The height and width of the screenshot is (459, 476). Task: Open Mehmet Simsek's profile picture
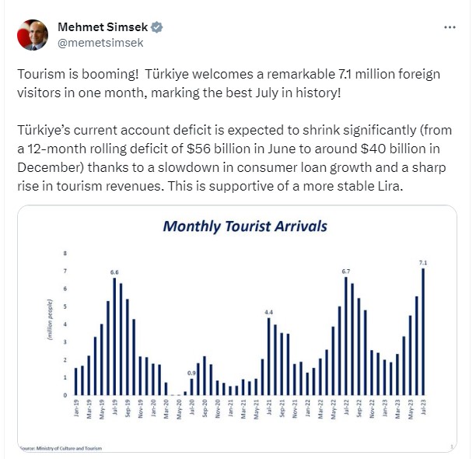point(33,35)
